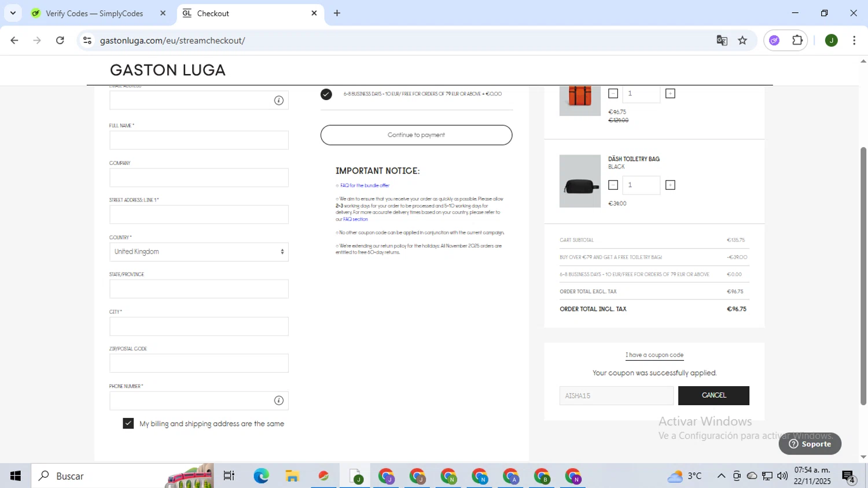The image size is (868, 488).
Task: Open File Explorer from taskbar
Action: (292, 476)
